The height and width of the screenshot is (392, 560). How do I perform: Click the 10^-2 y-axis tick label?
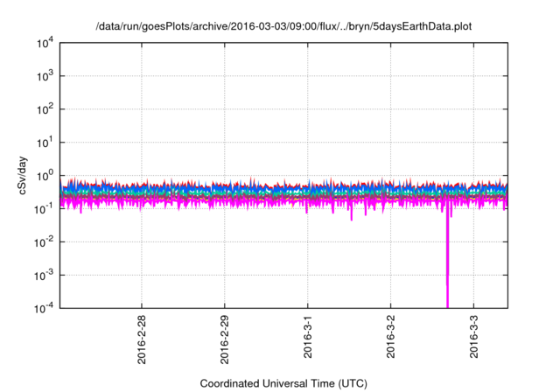pyautogui.click(x=44, y=242)
